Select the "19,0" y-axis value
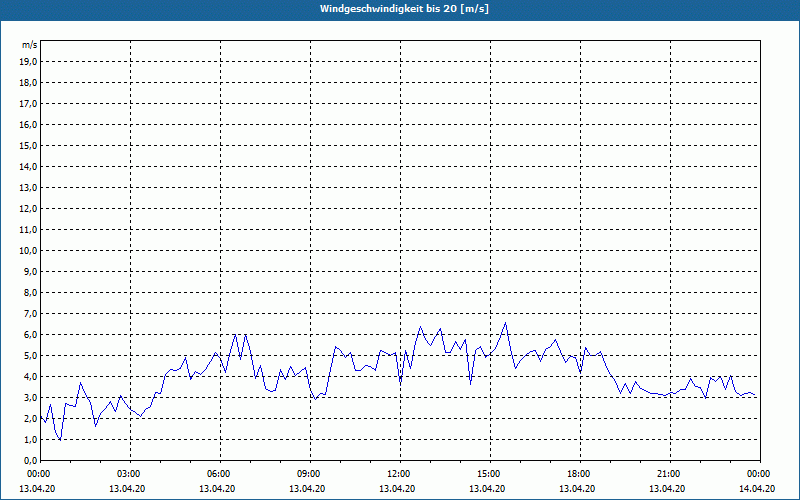 click(28, 62)
